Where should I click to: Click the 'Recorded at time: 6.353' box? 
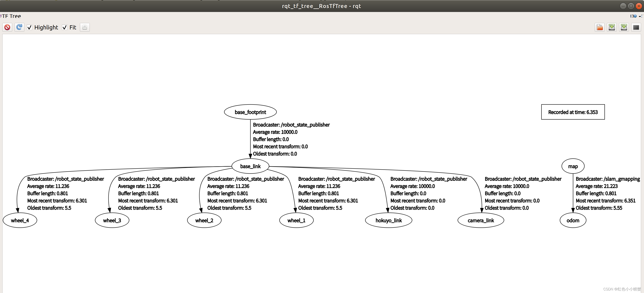point(573,112)
